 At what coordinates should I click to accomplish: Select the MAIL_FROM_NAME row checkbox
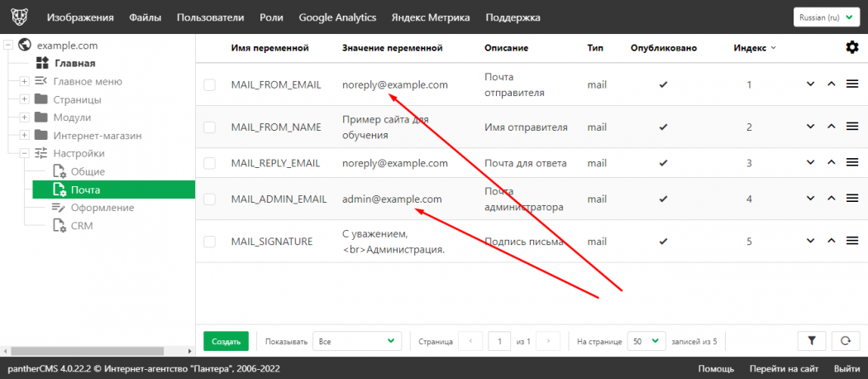pyautogui.click(x=209, y=127)
